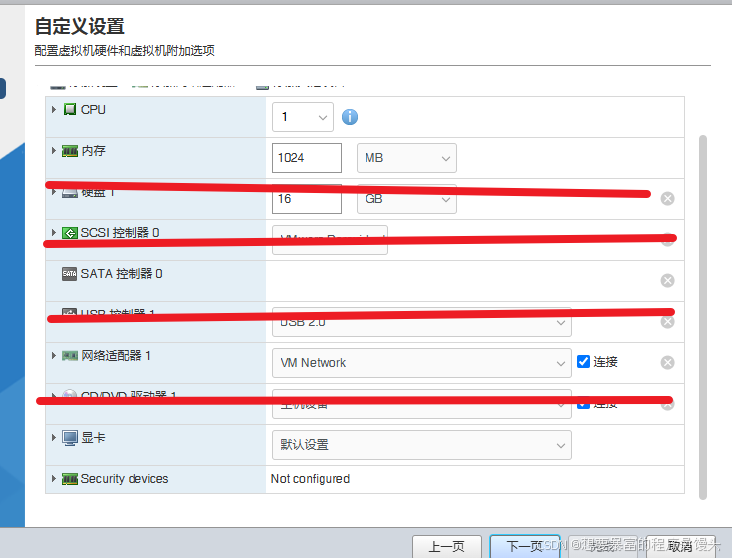Image resolution: width=732 pixels, height=558 pixels.
Task: Remove 网络适配器 1 with X icon
Action: (x=668, y=363)
